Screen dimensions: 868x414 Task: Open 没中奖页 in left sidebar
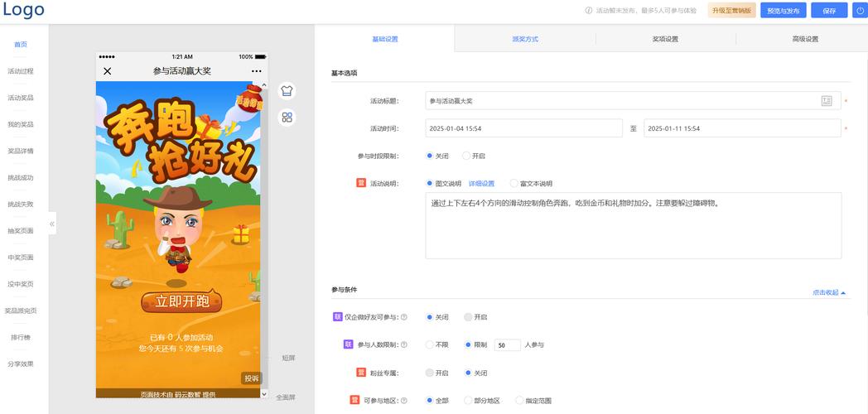(21, 284)
